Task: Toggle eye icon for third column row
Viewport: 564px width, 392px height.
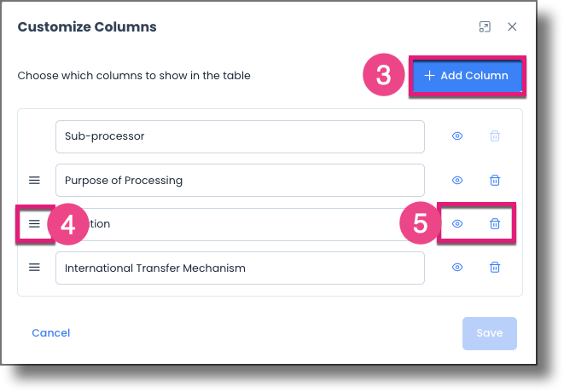Action: 457,224
